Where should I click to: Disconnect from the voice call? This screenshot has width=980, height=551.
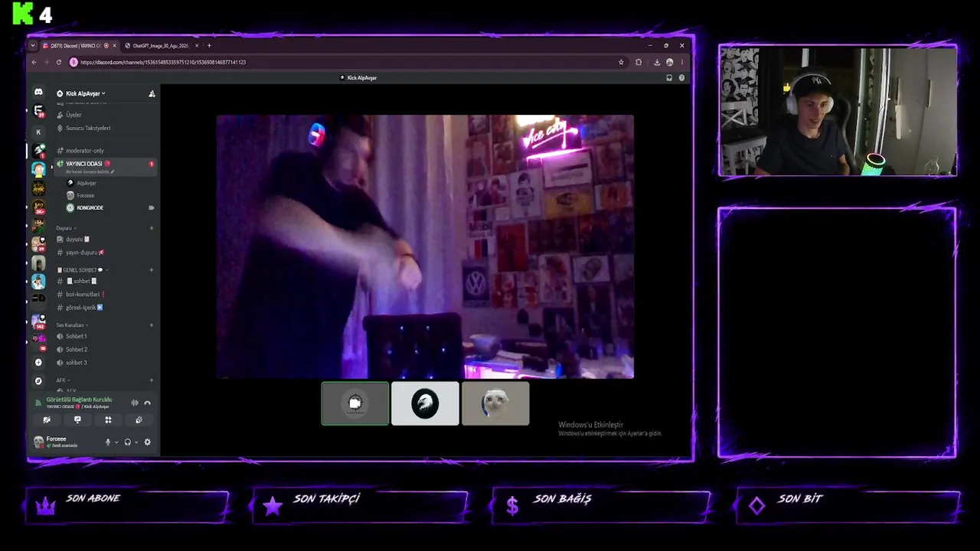pyautogui.click(x=147, y=403)
